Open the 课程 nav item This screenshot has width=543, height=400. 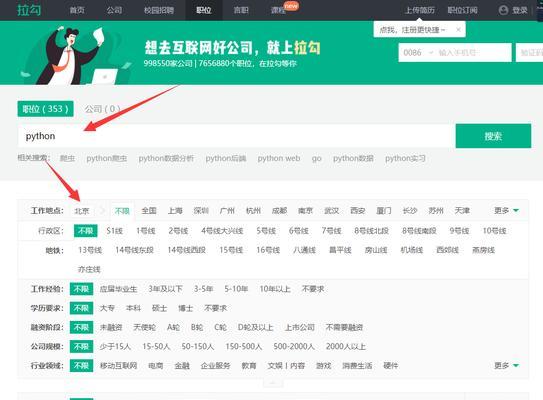(278, 10)
